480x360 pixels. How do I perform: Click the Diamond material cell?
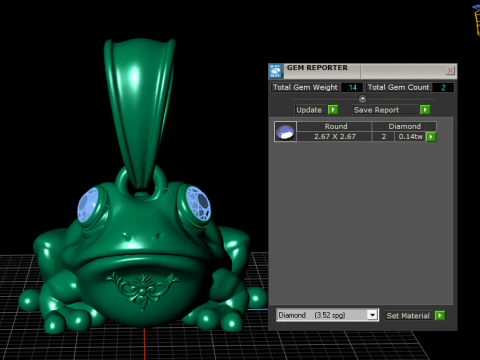[x=404, y=126]
